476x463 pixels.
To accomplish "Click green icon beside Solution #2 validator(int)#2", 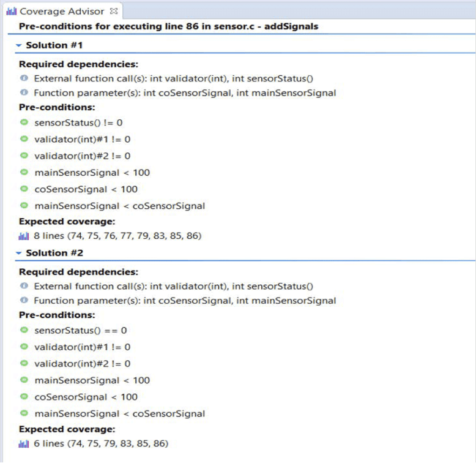I will click(x=24, y=363).
